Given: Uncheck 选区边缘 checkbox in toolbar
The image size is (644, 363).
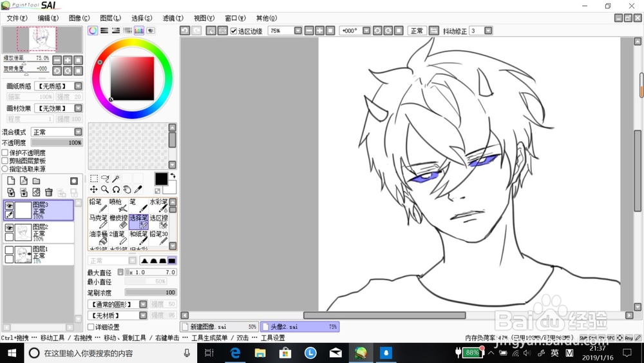Looking at the screenshot, I should (234, 31).
